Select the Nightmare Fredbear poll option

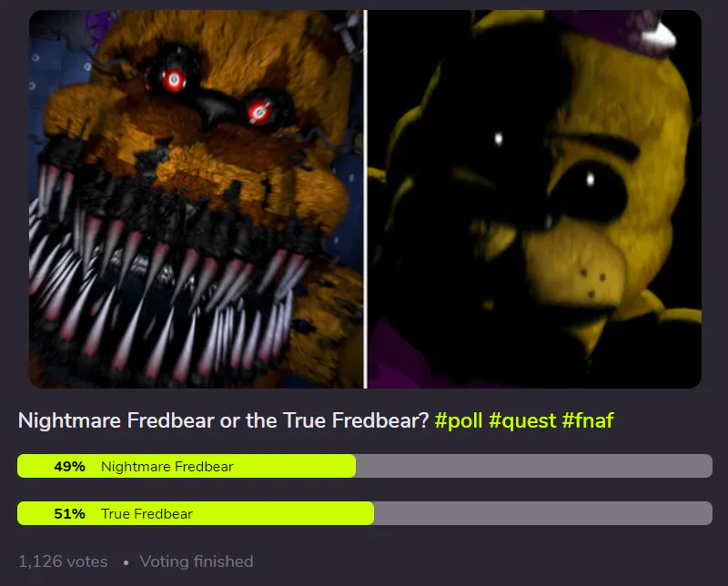coord(365,466)
